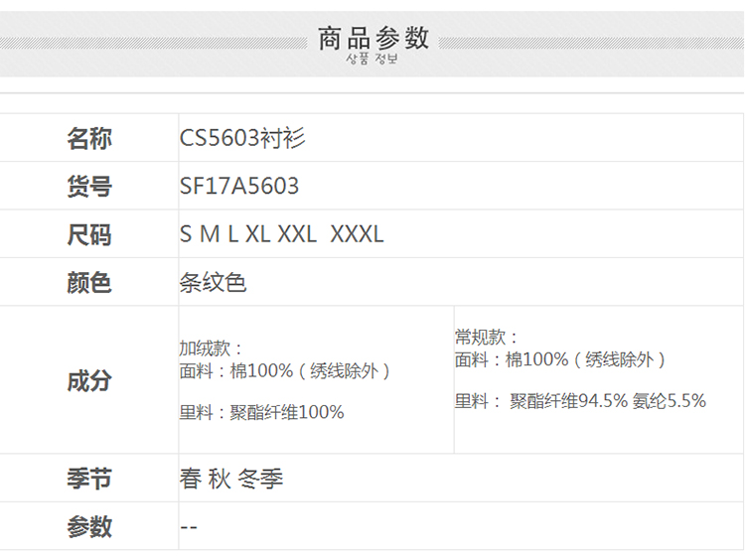745x560 pixels.
Task: Click the 春 秋 冬季 season value
Action: [x=231, y=479]
